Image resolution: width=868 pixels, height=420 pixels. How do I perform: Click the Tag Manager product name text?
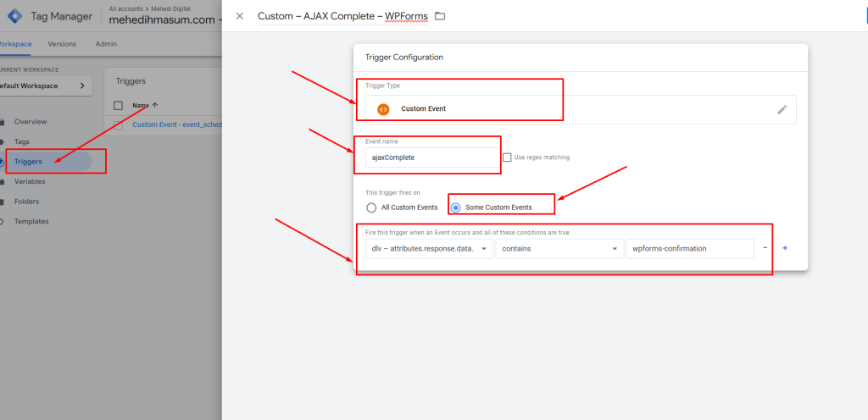[61, 17]
